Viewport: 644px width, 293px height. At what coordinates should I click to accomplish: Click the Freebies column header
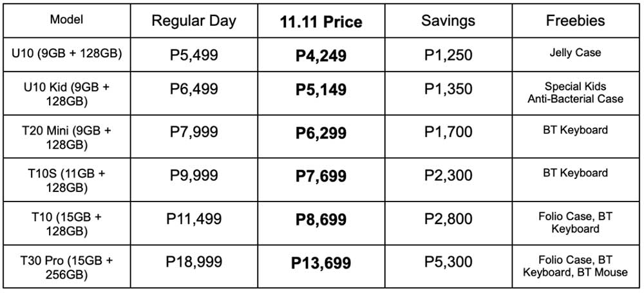(575, 21)
